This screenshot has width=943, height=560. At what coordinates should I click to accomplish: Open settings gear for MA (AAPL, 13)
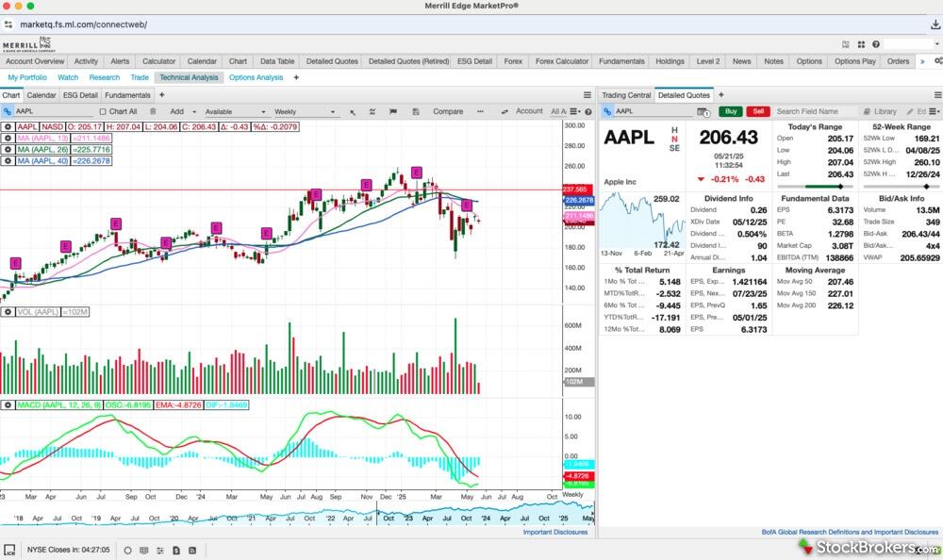click(x=8, y=138)
